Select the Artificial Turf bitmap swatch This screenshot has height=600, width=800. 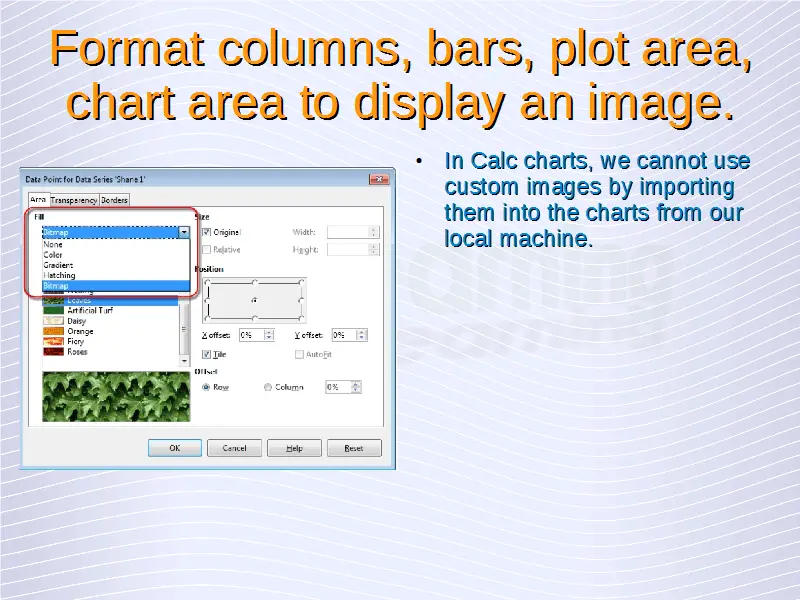click(x=88, y=311)
